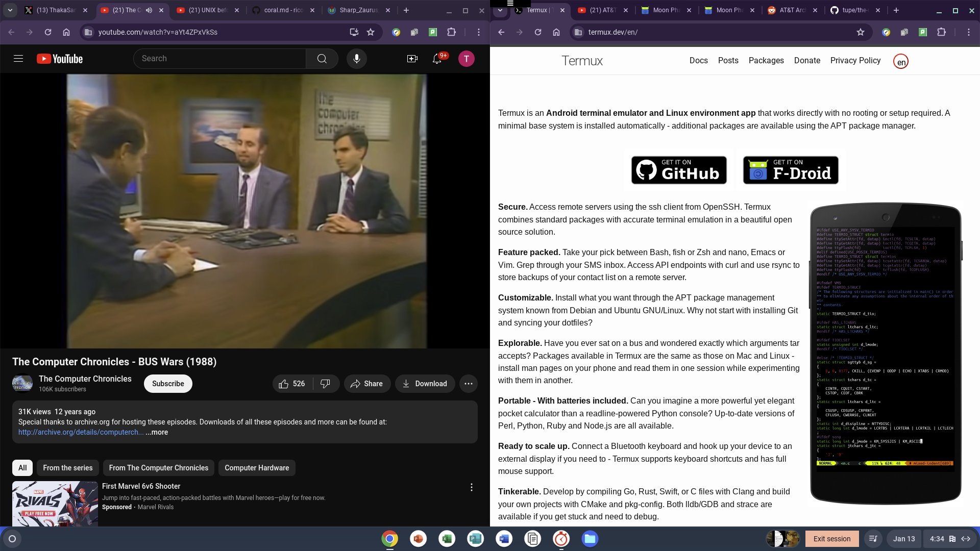Click the Share button
980x551 pixels.
tap(367, 384)
